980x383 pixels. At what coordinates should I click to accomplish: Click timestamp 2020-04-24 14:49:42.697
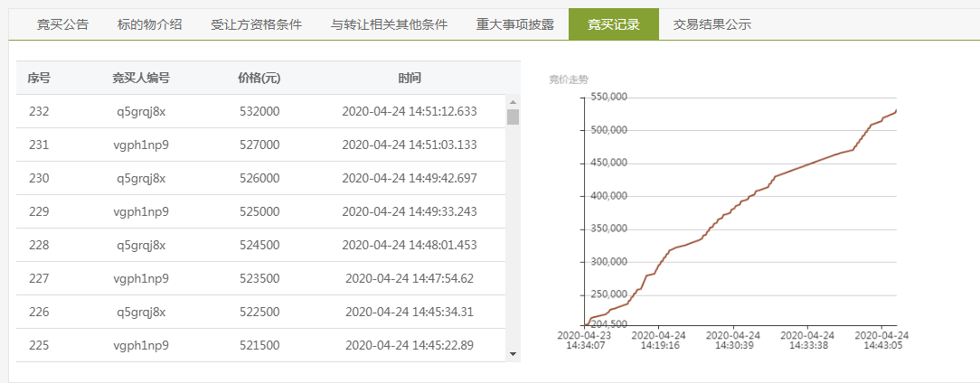point(410,179)
